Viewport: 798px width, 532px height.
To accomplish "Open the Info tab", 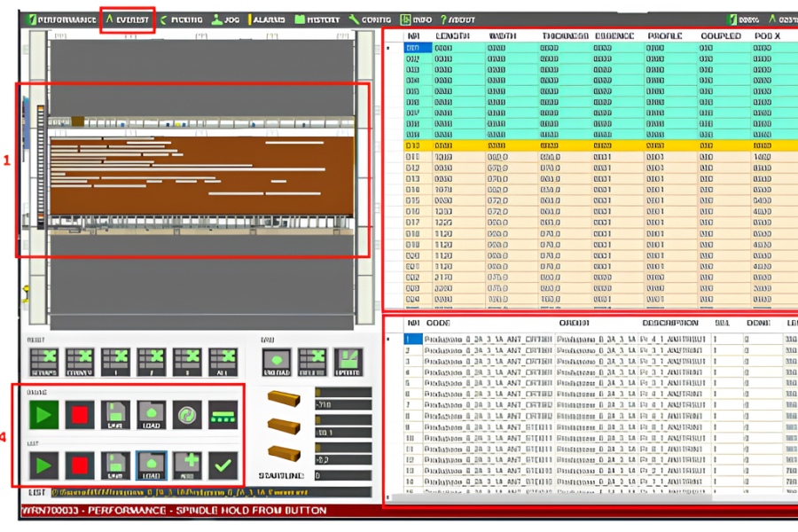I will (x=416, y=20).
